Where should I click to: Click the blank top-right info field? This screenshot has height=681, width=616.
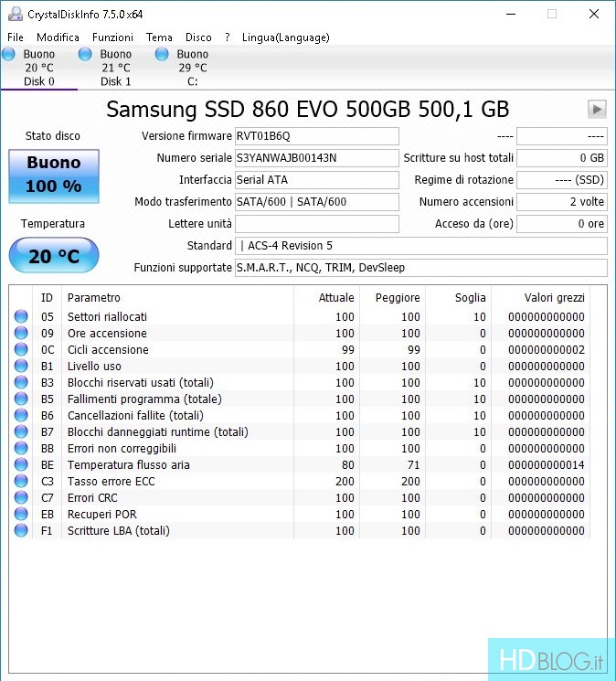562,136
